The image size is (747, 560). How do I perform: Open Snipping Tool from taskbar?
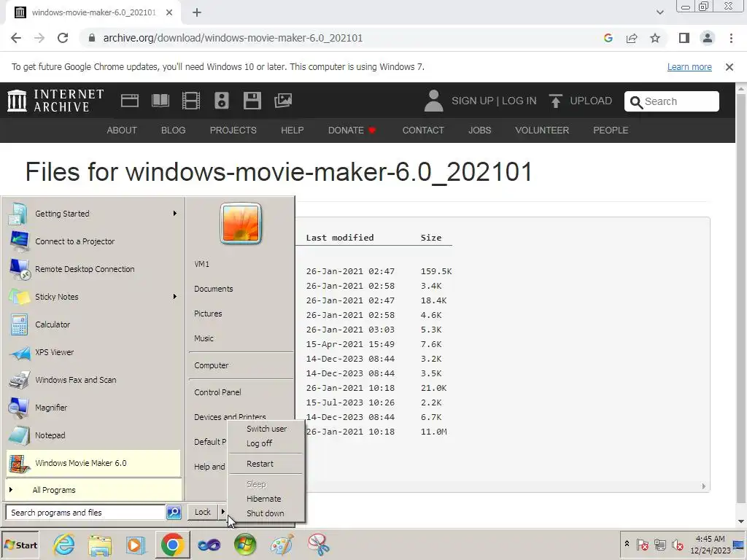[318, 545]
